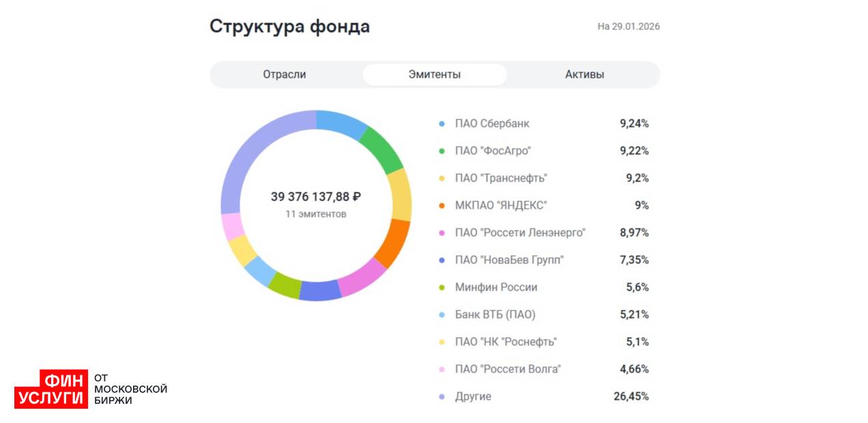Click the fund total 39 376 137,88 ₽
This screenshot has width=868, height=423.
pyautogui.click(x=315, y=197)
